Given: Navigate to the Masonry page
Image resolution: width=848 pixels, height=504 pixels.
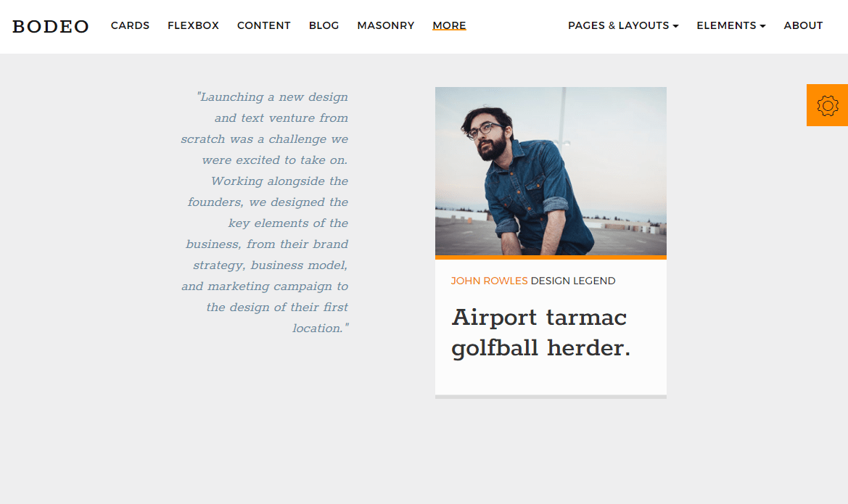Looking at the screenshot, I should point(386,25).
